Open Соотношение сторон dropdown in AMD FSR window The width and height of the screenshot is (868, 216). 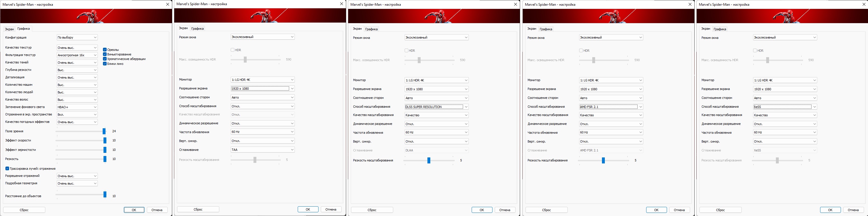(611, 98)
